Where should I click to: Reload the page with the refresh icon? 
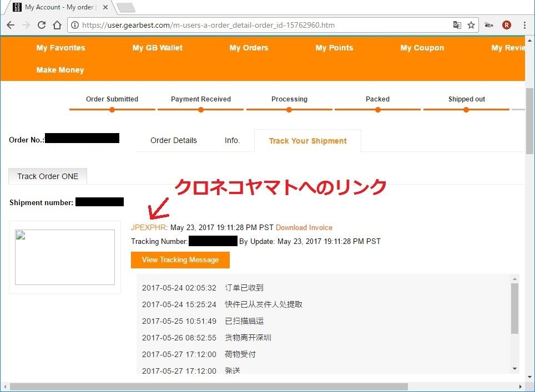[x=42, y=25]
